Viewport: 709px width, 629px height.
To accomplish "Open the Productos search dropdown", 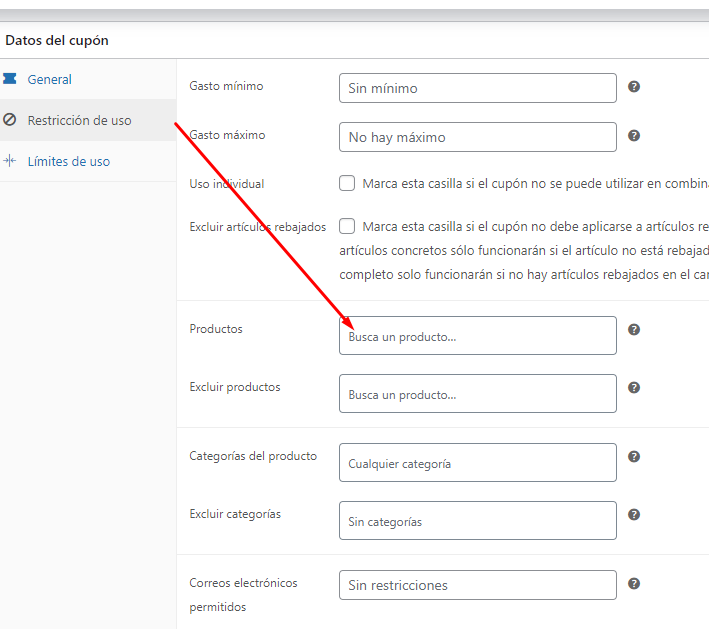I will pos(477,336).
